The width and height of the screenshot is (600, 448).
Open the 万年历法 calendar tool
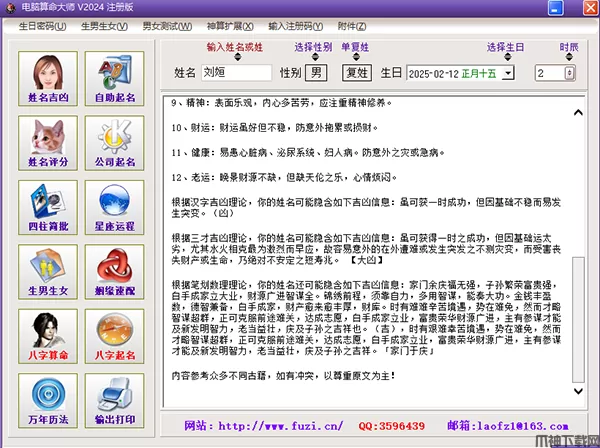pos(48,401)
